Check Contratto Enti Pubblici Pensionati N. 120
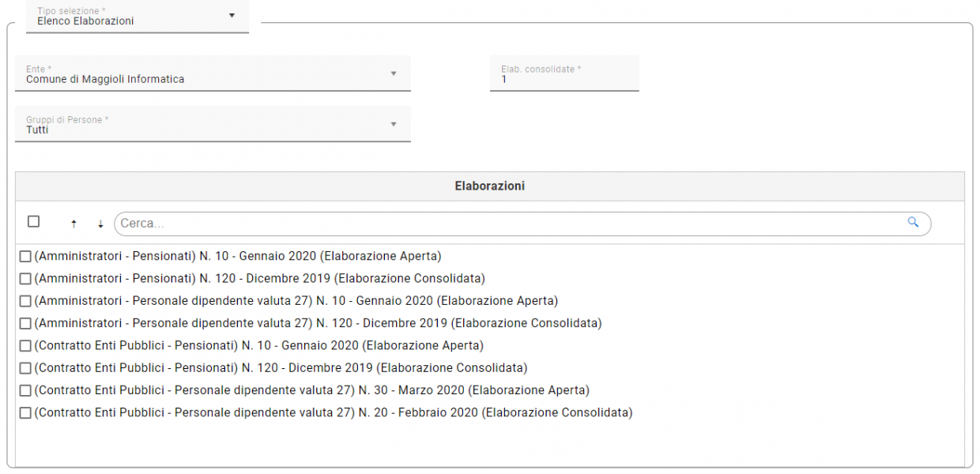Image resolution: width=980 pixels, height=474 pixels. click(x=25, y=368)
